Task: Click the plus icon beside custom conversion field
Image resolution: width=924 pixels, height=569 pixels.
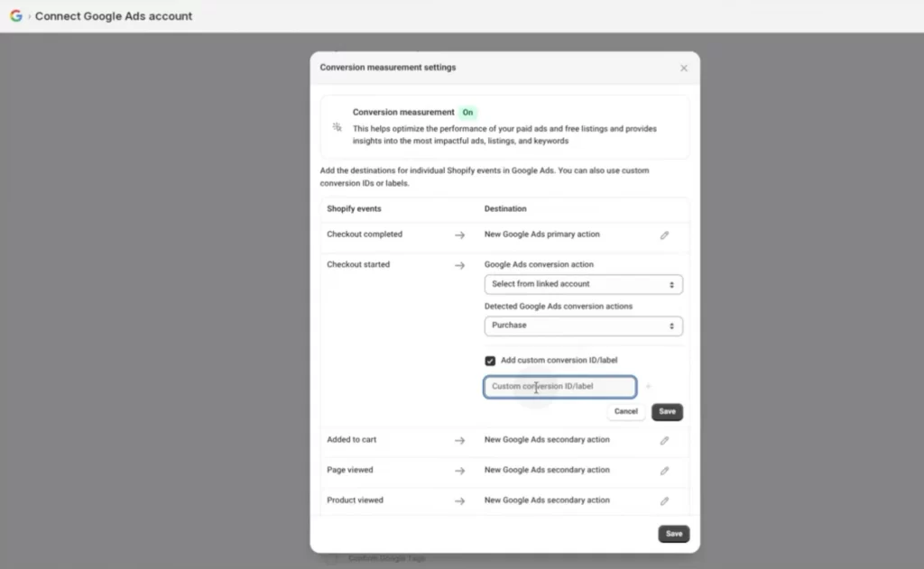Action: point(648,386)
